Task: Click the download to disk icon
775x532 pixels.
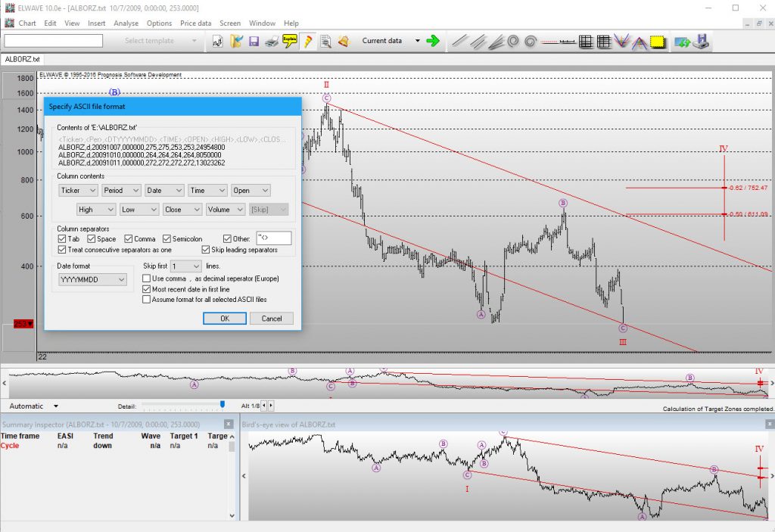Action: [701, 41]
